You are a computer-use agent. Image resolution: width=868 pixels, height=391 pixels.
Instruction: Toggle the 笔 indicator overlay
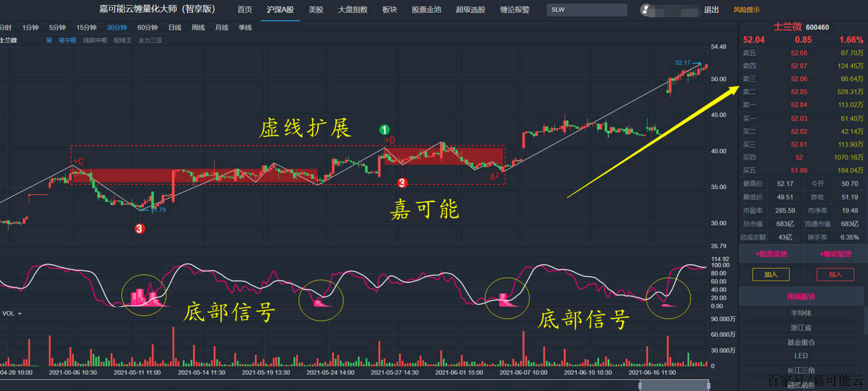pyautogui.click(x=49, y=40)
